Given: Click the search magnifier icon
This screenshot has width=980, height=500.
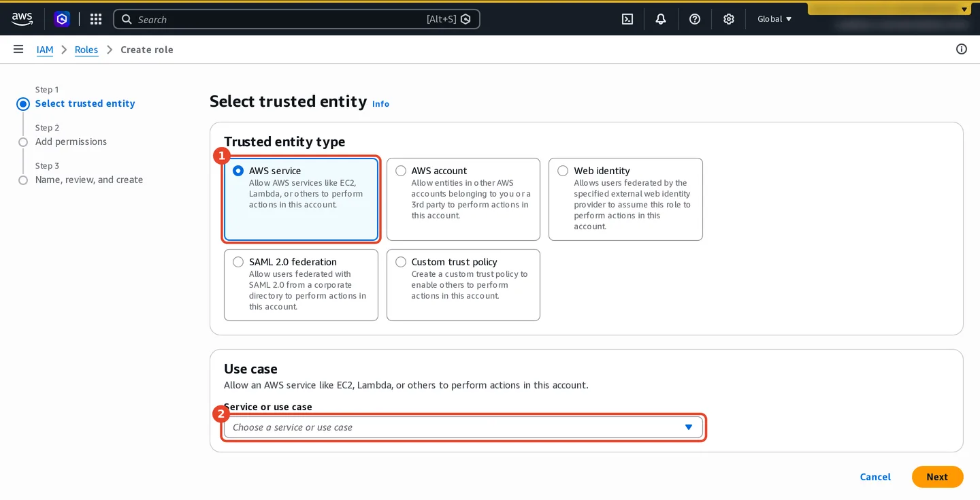Looking at the screenshot, I should (127, 19).
